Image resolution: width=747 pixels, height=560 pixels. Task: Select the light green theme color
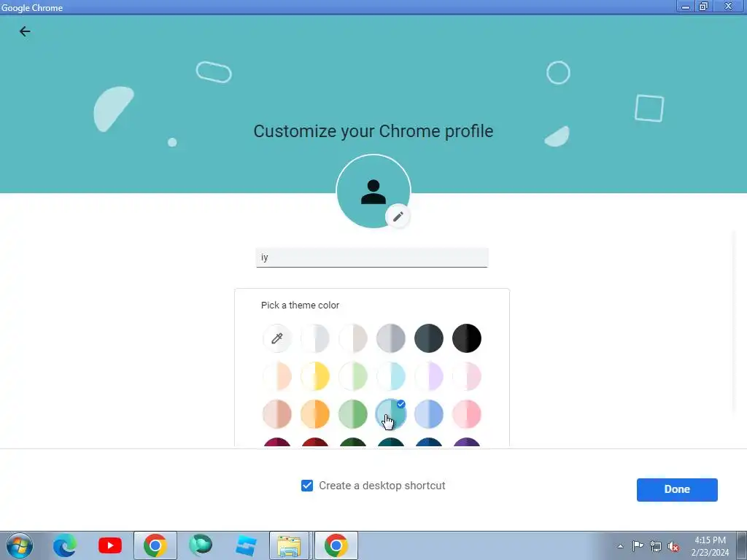353,376
